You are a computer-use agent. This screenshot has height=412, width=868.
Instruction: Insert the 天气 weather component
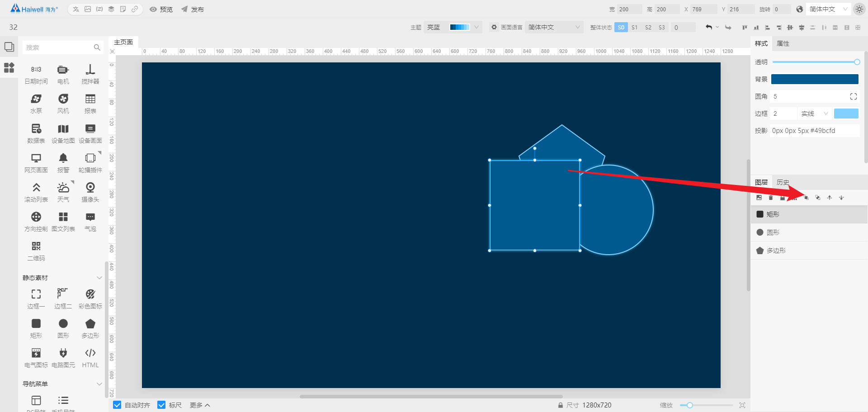63,192
